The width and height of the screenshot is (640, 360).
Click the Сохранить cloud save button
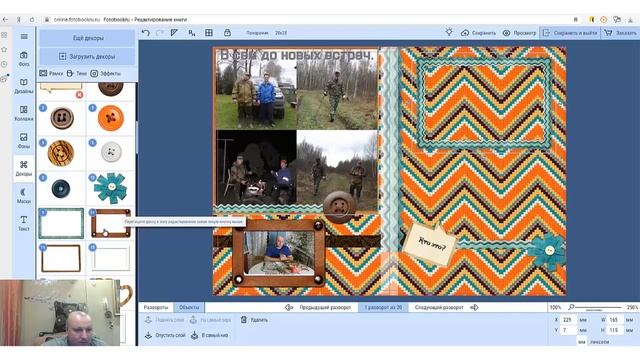click(x=478, y=33)
